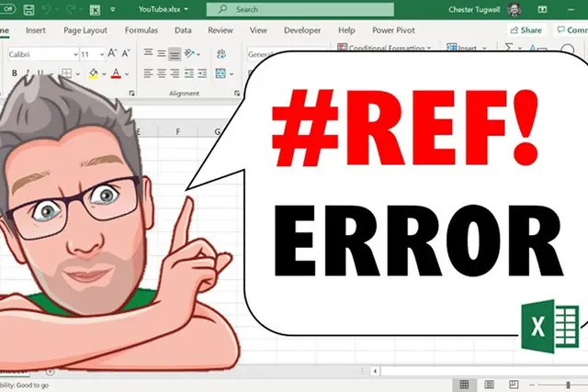Image resolution: width=588 pixels, height=392 pixels.
Task: Open the Customize Quick Access Toolbar arrow
Action: tap(112, 10)
